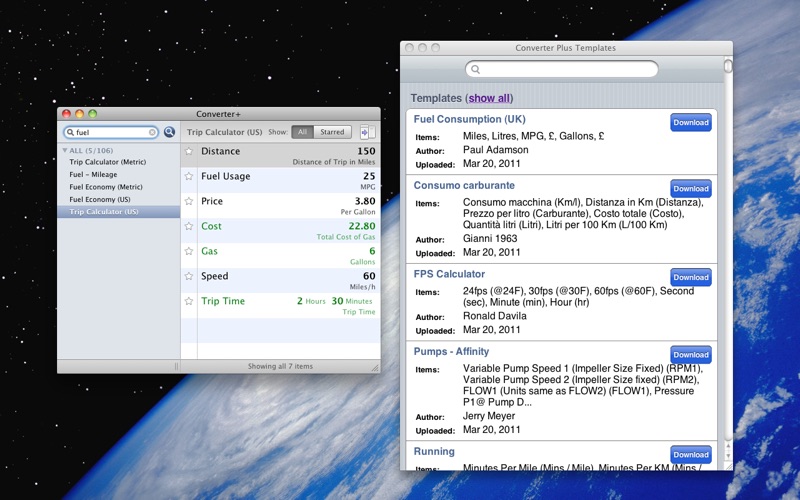This screenshot has width=800, height=500.
Task: Click Gas value 6
Action: tap(372, 251)
